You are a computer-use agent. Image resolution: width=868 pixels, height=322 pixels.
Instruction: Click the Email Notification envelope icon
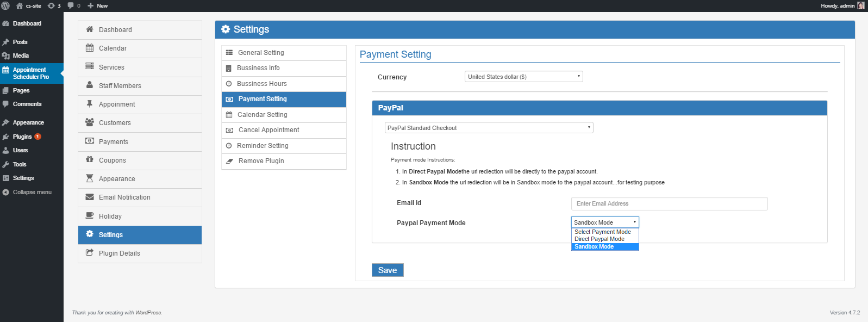90,197
